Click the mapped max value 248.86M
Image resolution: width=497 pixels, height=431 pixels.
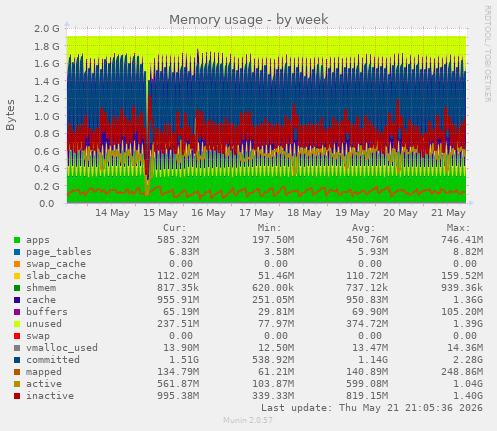[462, 372]
